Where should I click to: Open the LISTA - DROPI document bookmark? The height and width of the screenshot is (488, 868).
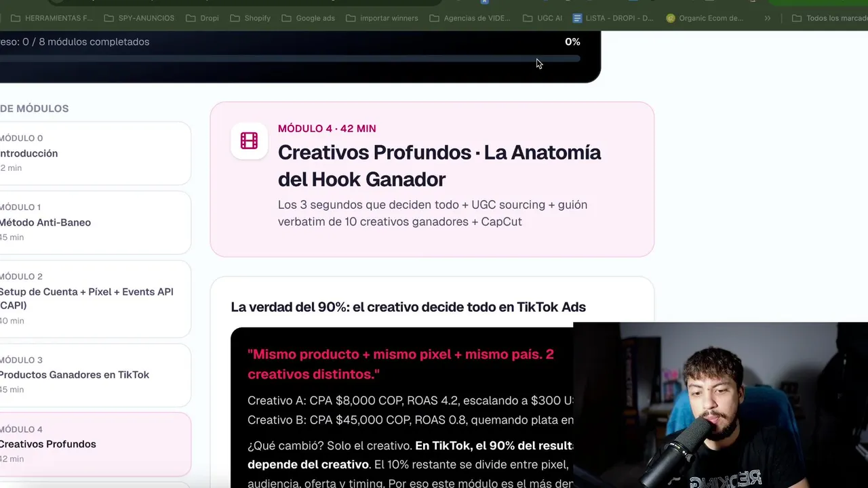614,18
